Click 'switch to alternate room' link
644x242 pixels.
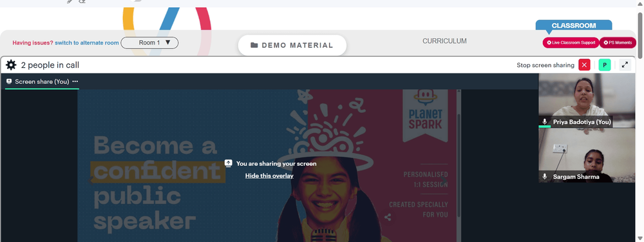click(87, 43)
